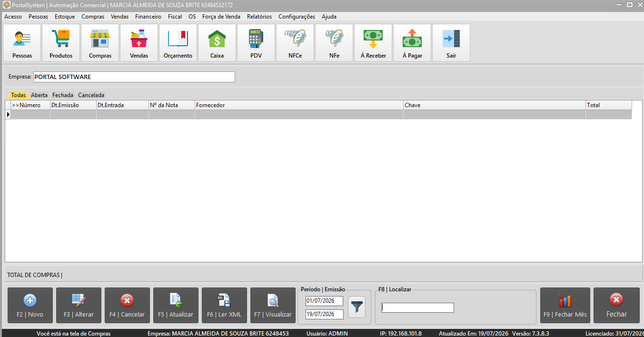Click the F9 Fechar Mês button
This screenshot has height=337, width=644.
click(565, 306)
